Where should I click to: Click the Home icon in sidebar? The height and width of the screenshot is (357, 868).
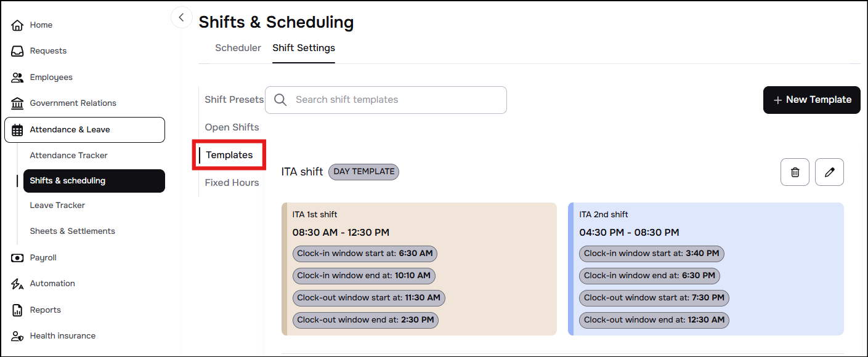(17, 25)
